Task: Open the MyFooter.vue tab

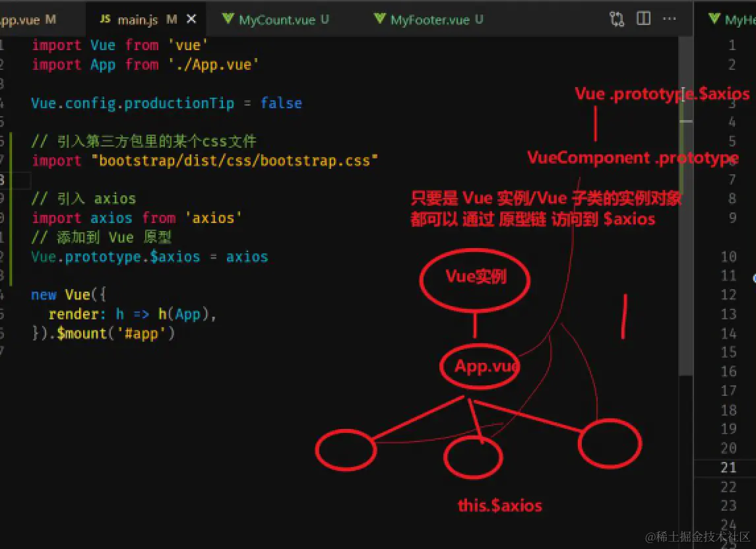Action: [x=429, y=20]
